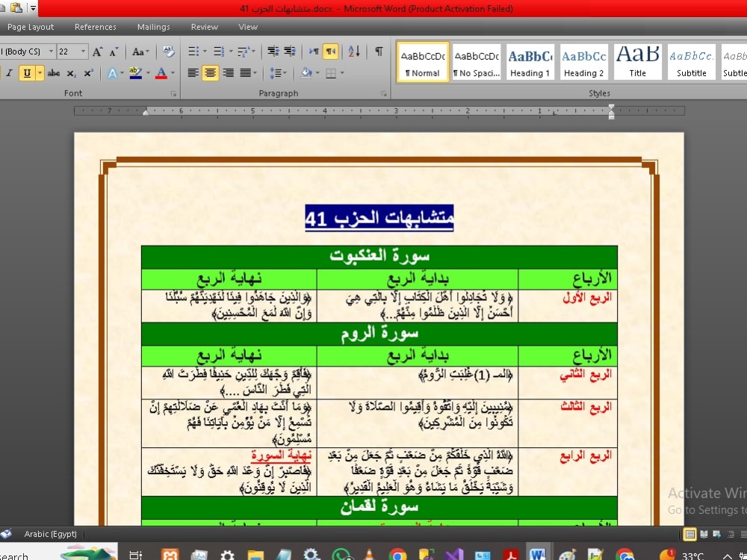Open the Paragraph dialog launcher
The image size is (747, 560).
(x=383, y=94)
